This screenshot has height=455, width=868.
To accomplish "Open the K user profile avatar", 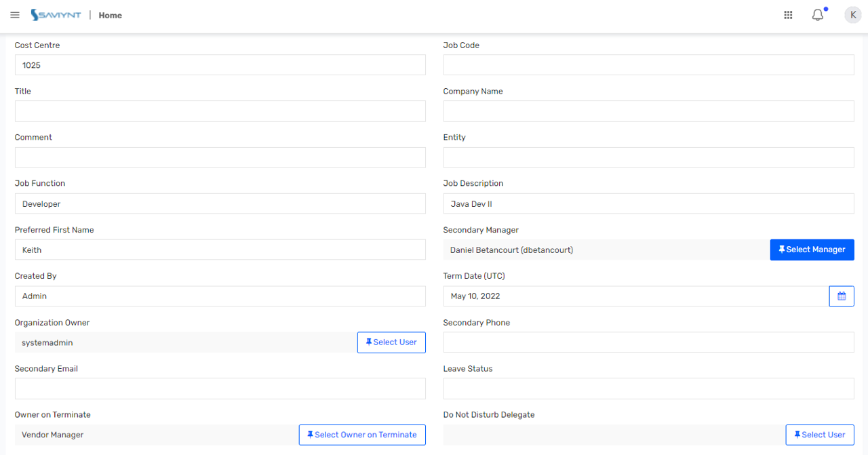I will (x=852, y=15).
